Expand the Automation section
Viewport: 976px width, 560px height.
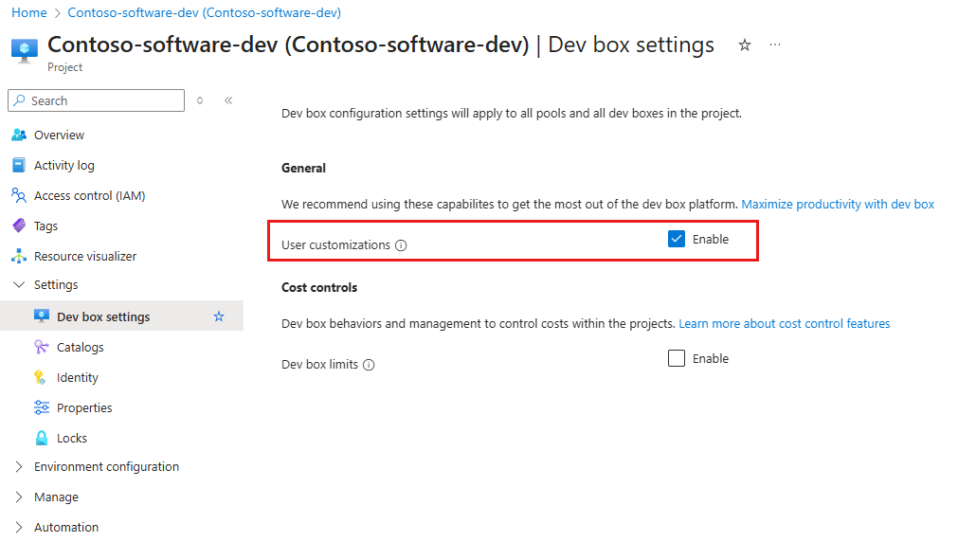[x=19, y=527]
